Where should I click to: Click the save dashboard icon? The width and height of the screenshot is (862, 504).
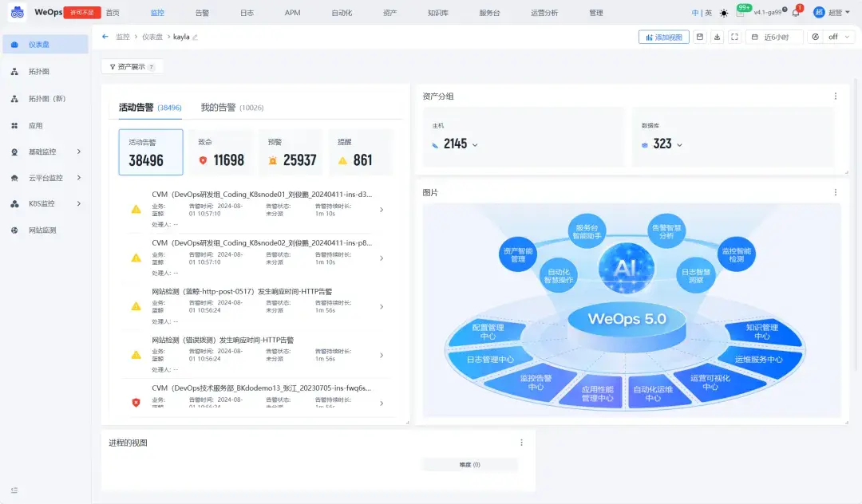[700, 37]
